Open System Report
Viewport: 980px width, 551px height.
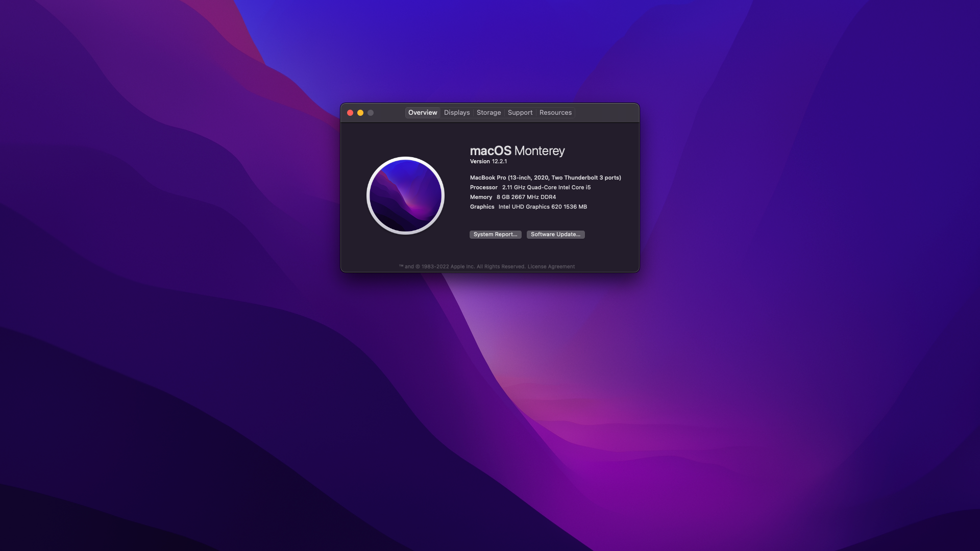(495, 235)
